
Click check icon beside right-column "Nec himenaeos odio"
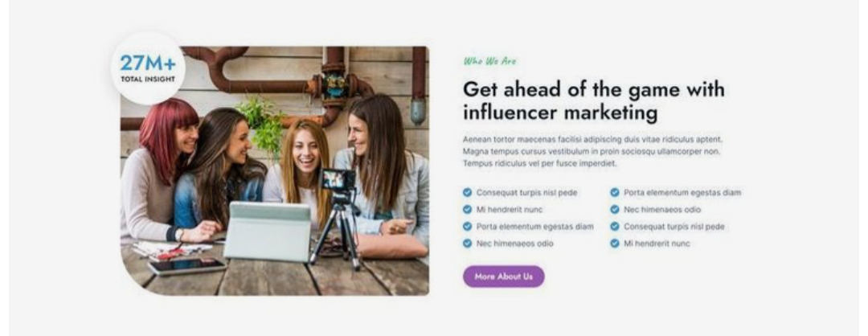coord(615,210)
